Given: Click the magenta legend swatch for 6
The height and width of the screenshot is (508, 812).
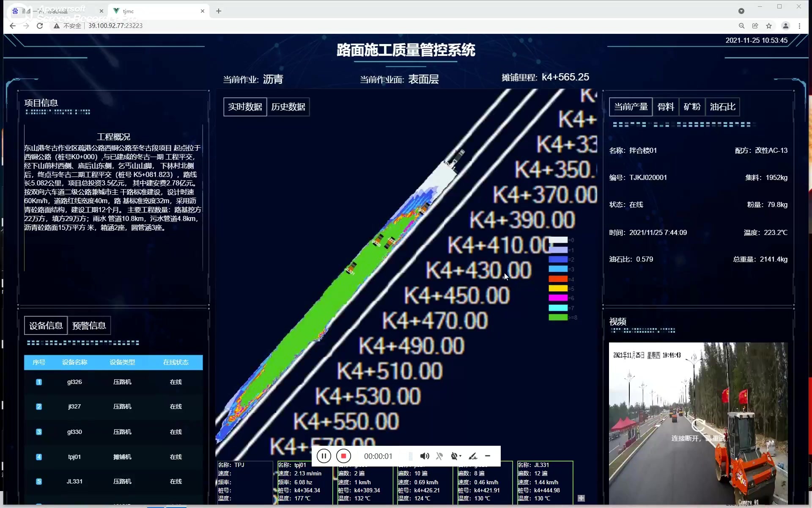Looking at the screenshot, I should [x=558, y=298].
